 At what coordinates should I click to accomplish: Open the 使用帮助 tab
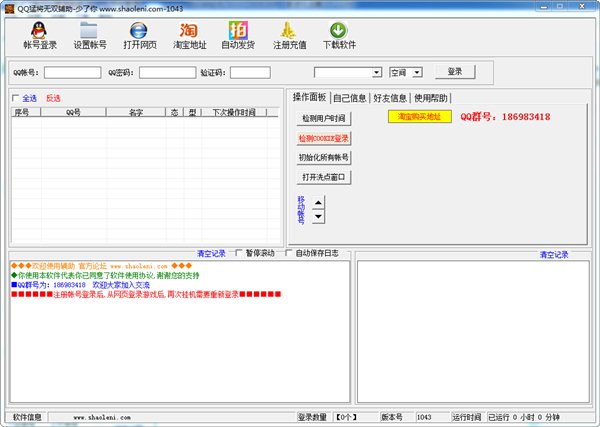[431, 98]
